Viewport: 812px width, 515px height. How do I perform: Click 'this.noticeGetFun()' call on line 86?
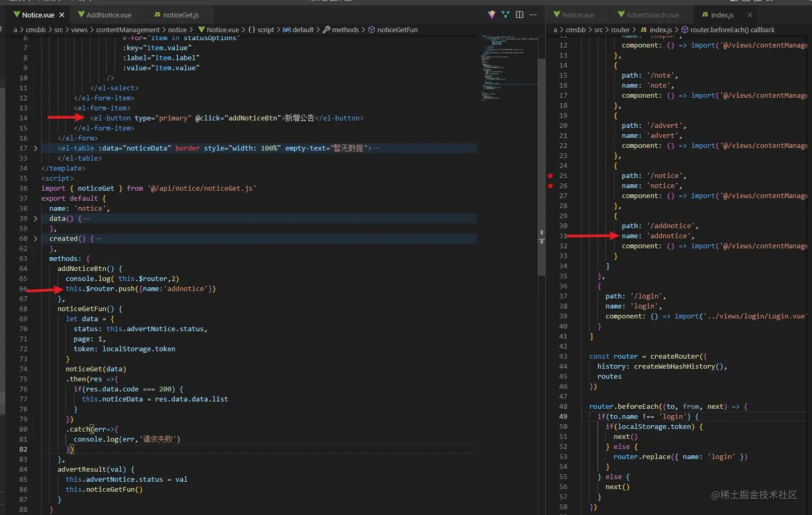click(104, 490)
